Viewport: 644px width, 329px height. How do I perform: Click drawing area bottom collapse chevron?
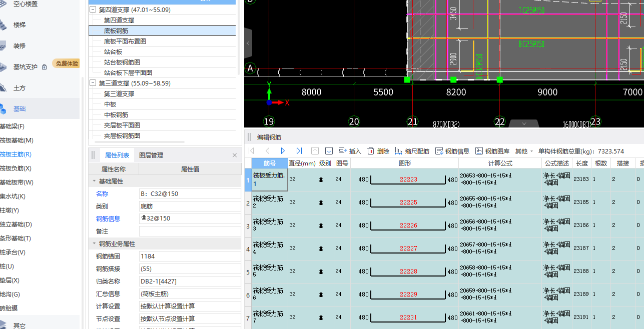(x=524, y=123)
